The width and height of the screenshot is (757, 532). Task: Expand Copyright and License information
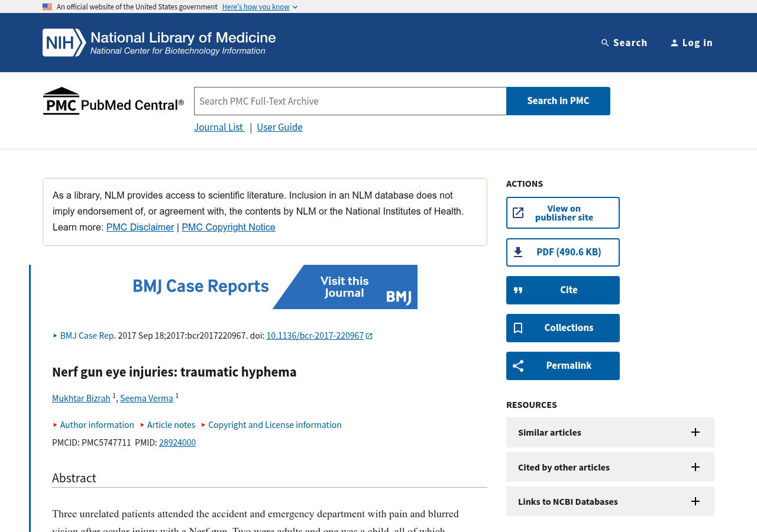pos(271,424)
